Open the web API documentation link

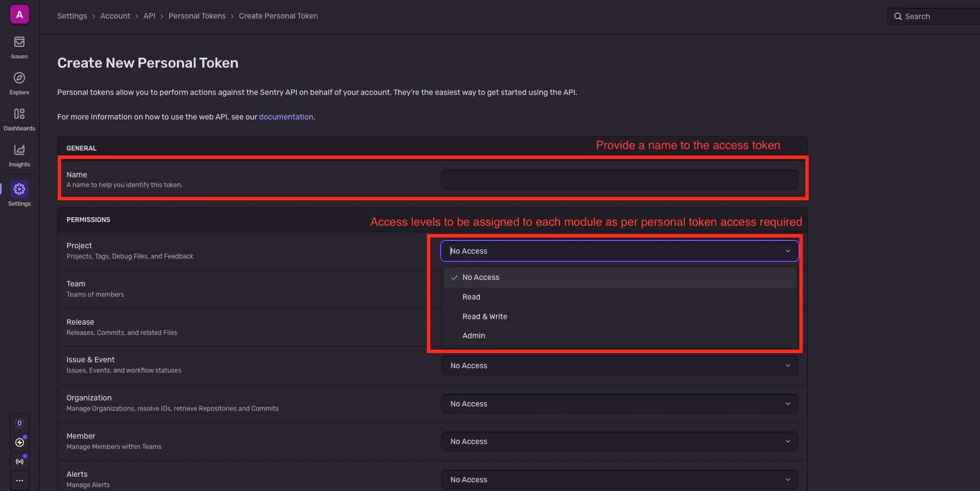pos(286,116)
